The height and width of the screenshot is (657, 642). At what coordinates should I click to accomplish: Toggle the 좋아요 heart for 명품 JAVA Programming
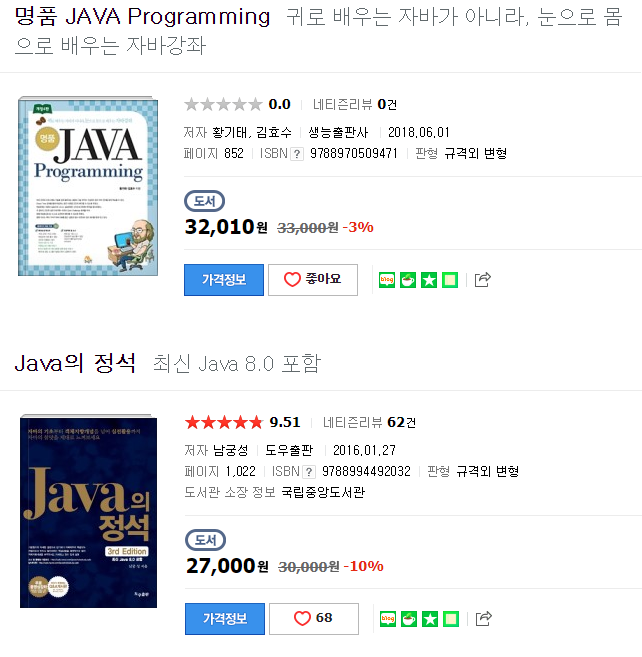(313, 279)
